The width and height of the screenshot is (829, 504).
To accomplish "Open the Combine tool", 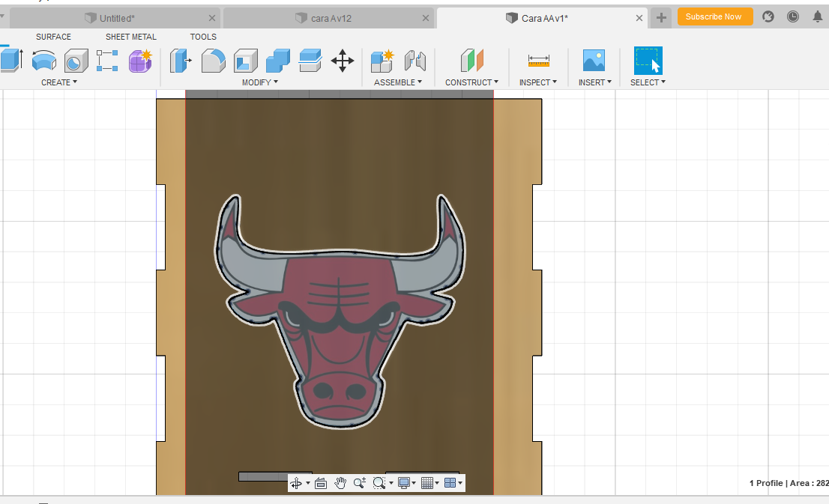I will (x=278, y=61).
